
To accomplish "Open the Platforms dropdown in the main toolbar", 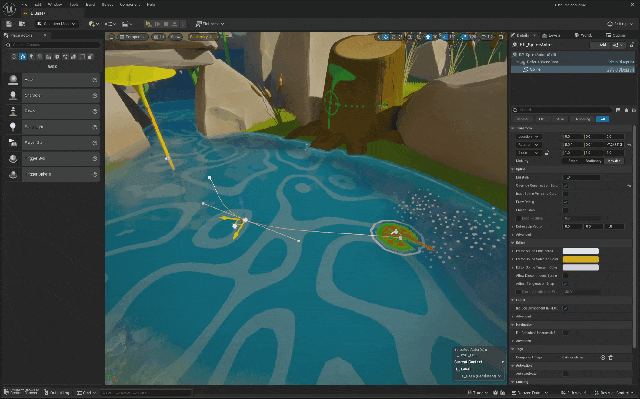I will 210,24.
